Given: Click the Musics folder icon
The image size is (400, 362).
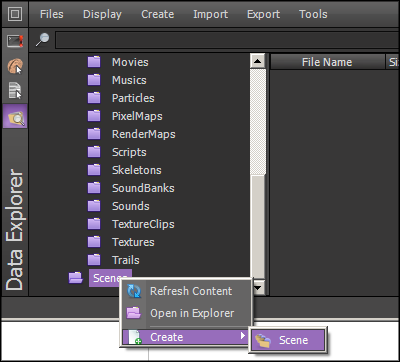Looking at the screenshot, I should (x=94, y=80).
